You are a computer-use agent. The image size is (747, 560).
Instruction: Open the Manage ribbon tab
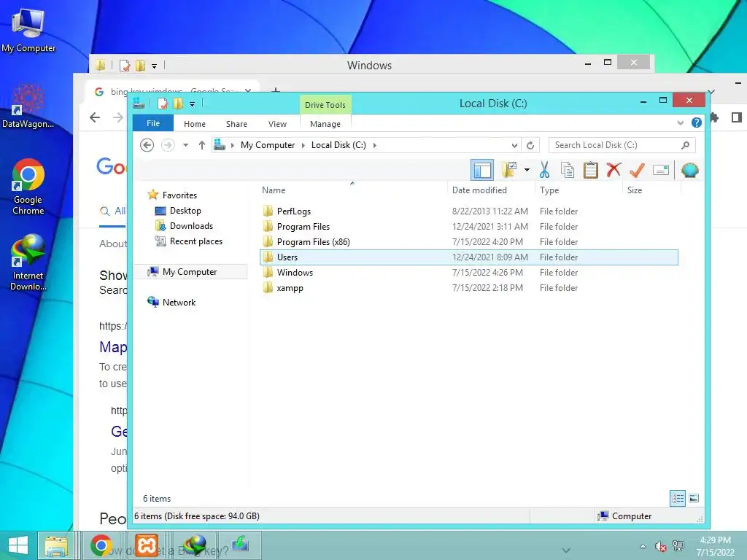325,124
